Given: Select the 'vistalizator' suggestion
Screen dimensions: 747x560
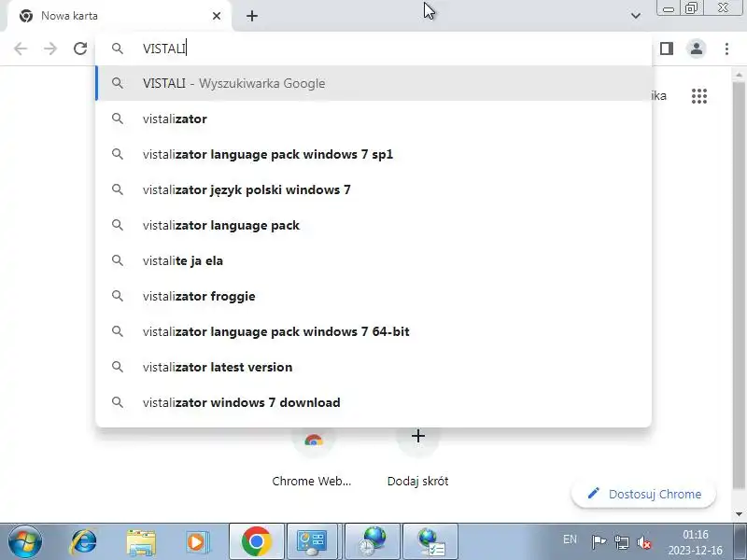Looking at the screenshot, I should pos(373,119).
